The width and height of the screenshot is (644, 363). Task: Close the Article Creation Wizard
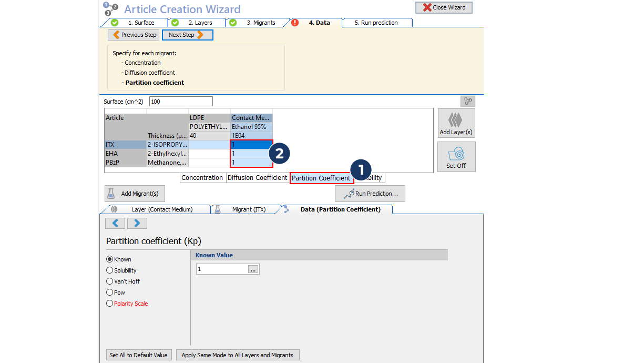coord(444,7)
